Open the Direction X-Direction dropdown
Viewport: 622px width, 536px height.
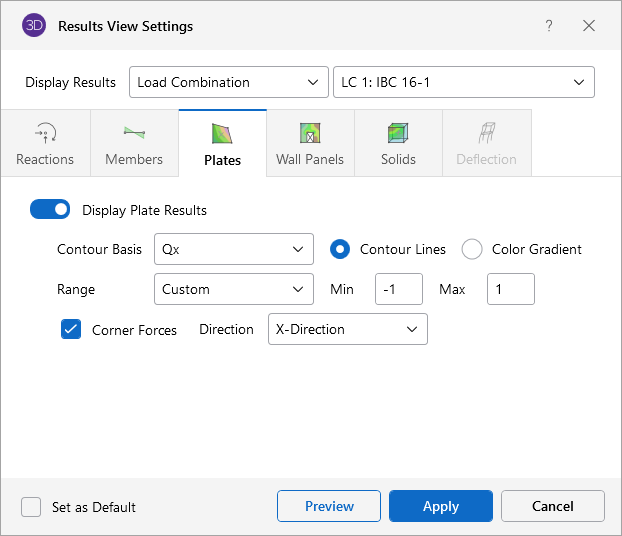click(x=347, y=329)
